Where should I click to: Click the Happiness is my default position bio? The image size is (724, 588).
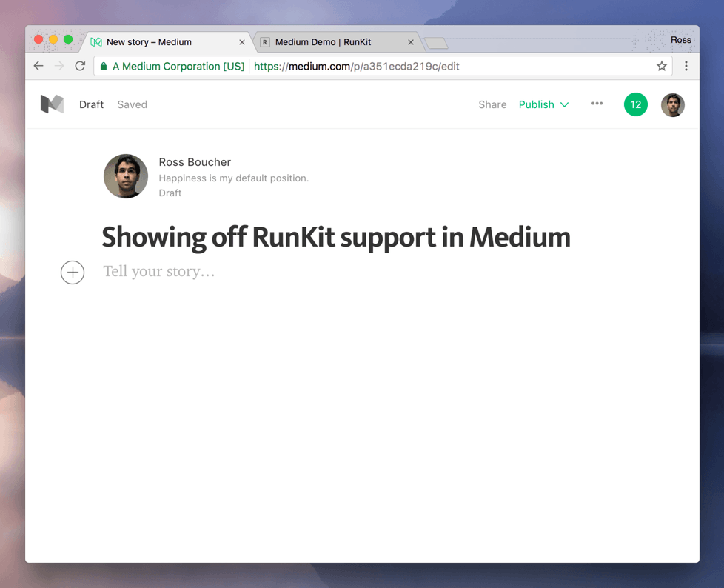point(234,178)
